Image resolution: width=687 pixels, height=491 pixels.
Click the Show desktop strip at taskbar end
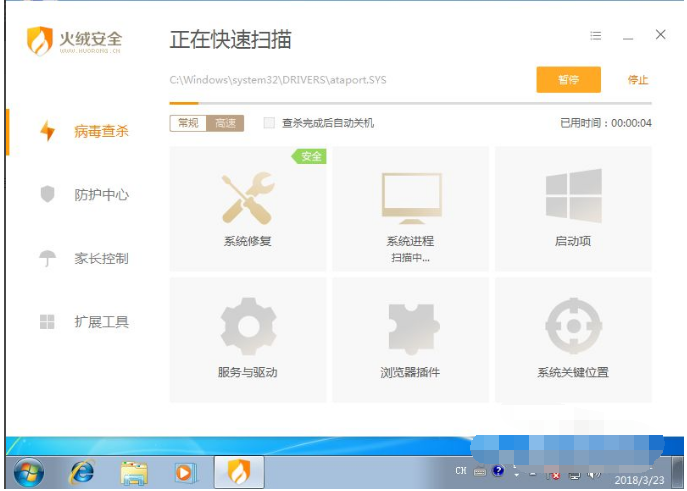click(678, 472)
